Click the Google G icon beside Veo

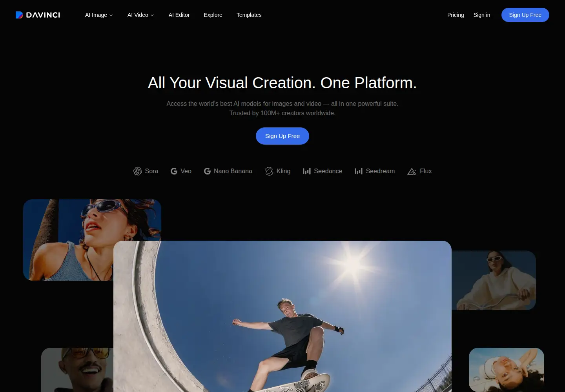[x=174, y=171]
